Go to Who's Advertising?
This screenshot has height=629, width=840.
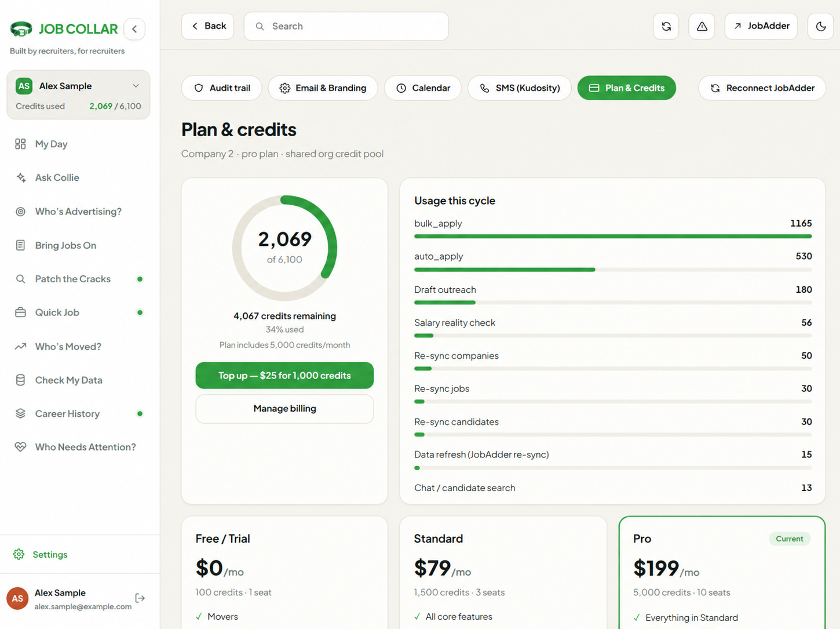tap(79, 212)
